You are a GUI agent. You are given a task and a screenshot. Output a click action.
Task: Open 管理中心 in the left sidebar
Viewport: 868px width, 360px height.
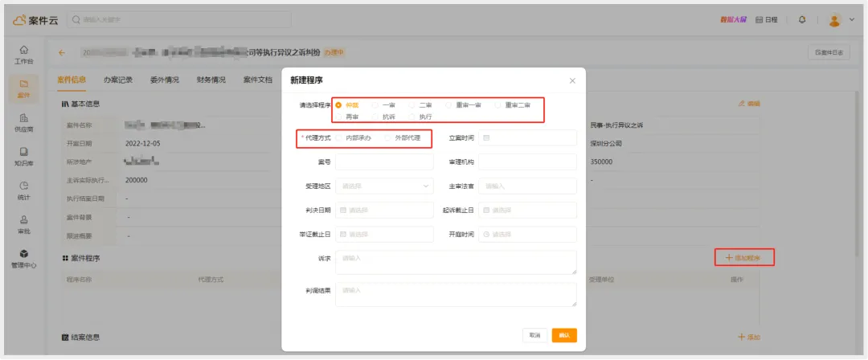pos(23,259)
